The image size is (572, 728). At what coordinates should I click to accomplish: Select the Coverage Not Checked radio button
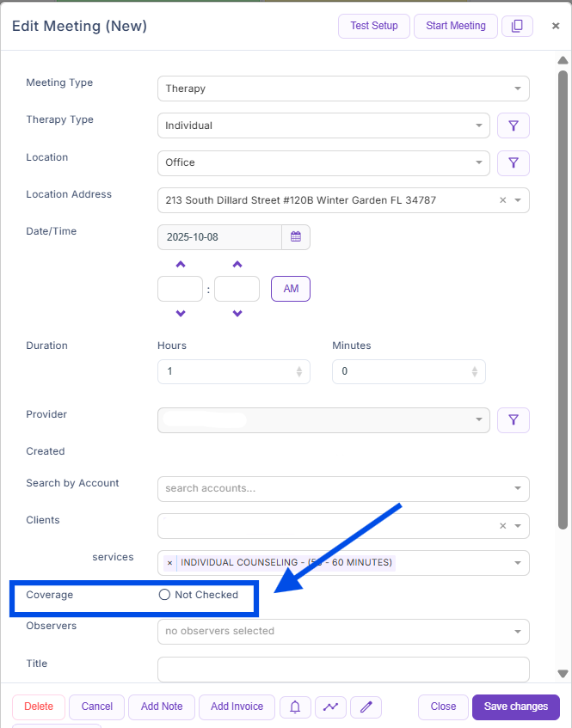[164, 595]
